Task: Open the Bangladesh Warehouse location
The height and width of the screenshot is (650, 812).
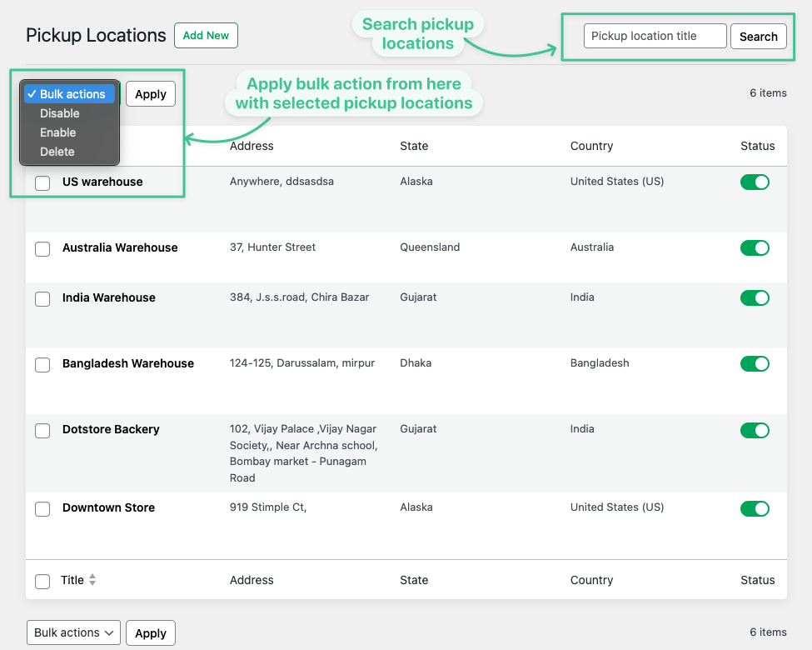Action: (x=128, y=363)
